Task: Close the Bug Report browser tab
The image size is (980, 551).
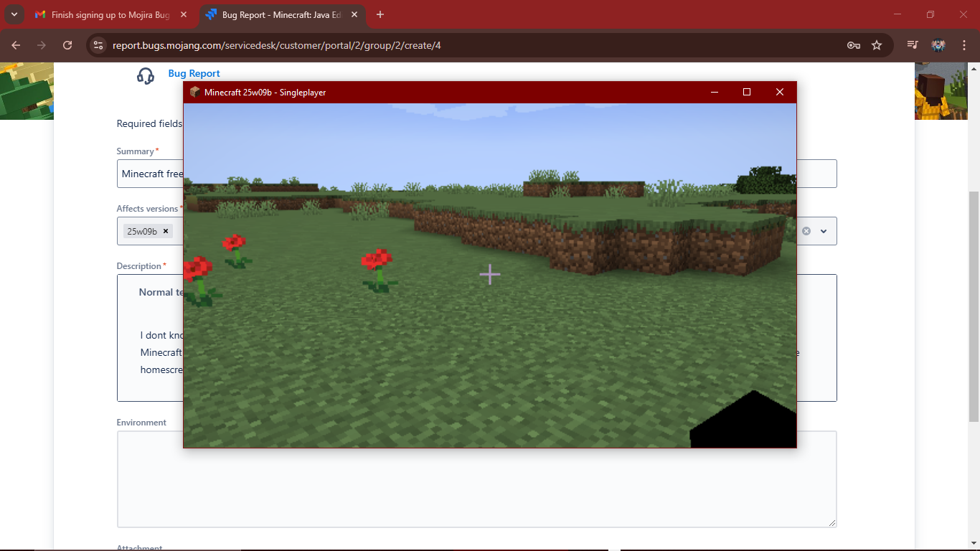Action: click(x=354, y=14)
